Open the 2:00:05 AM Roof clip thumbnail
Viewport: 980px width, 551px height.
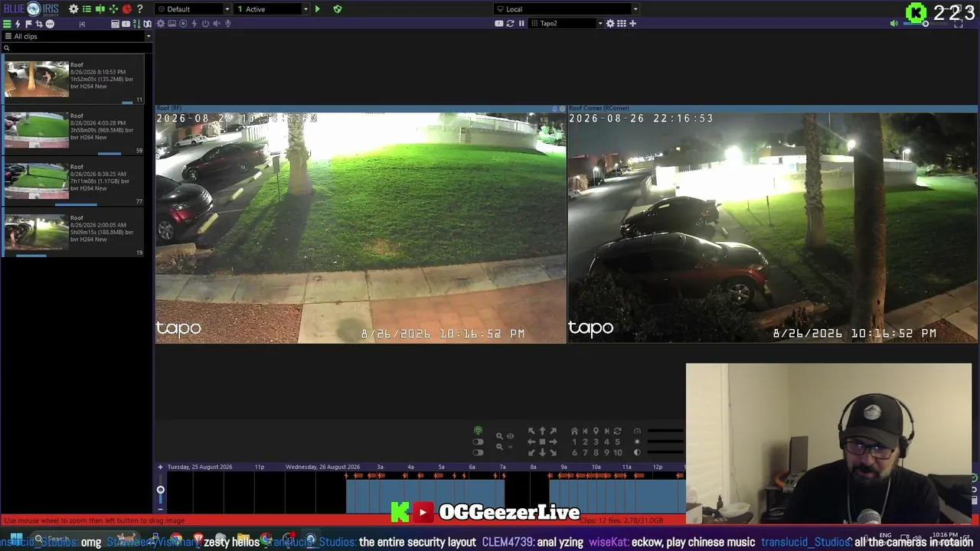[37, 232]
